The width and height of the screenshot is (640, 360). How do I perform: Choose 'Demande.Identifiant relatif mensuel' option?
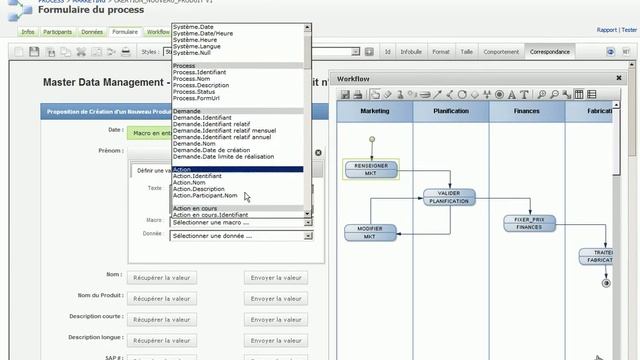pos(224,131)
